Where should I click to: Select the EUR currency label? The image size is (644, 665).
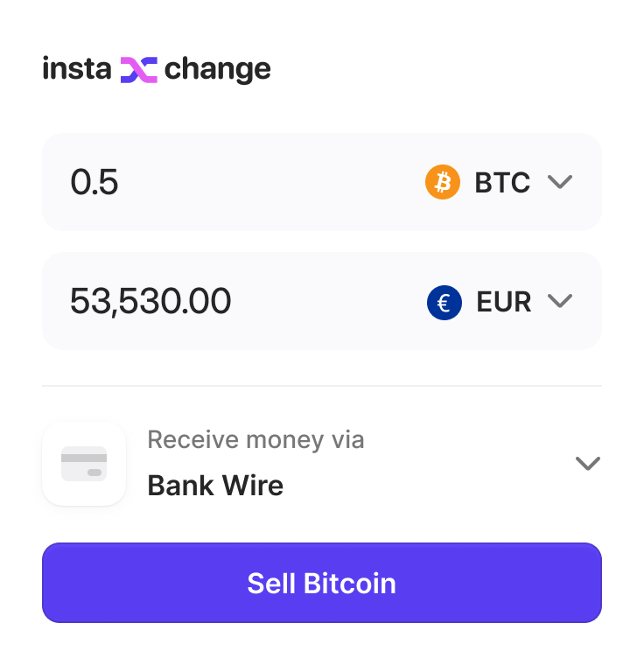coord(504,302)
